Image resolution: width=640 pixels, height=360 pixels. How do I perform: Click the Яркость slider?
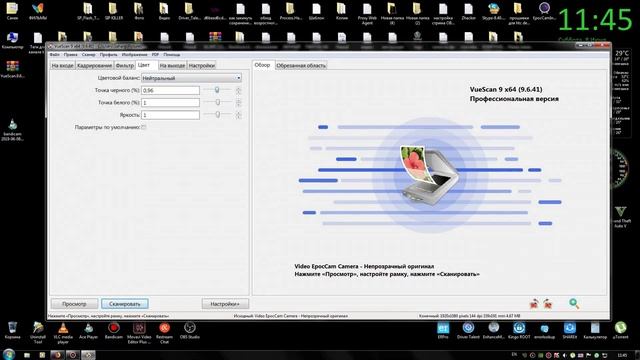pos(218,115)
